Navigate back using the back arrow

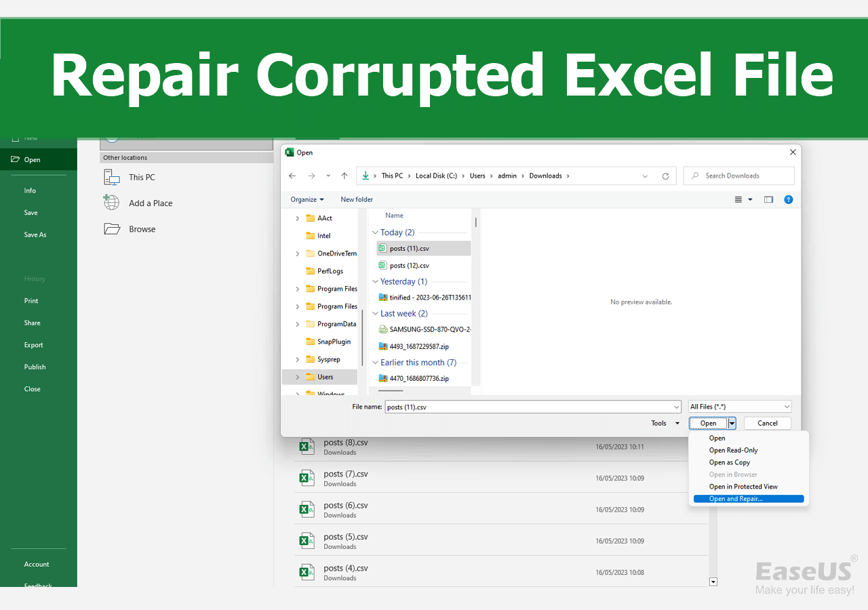292,176
